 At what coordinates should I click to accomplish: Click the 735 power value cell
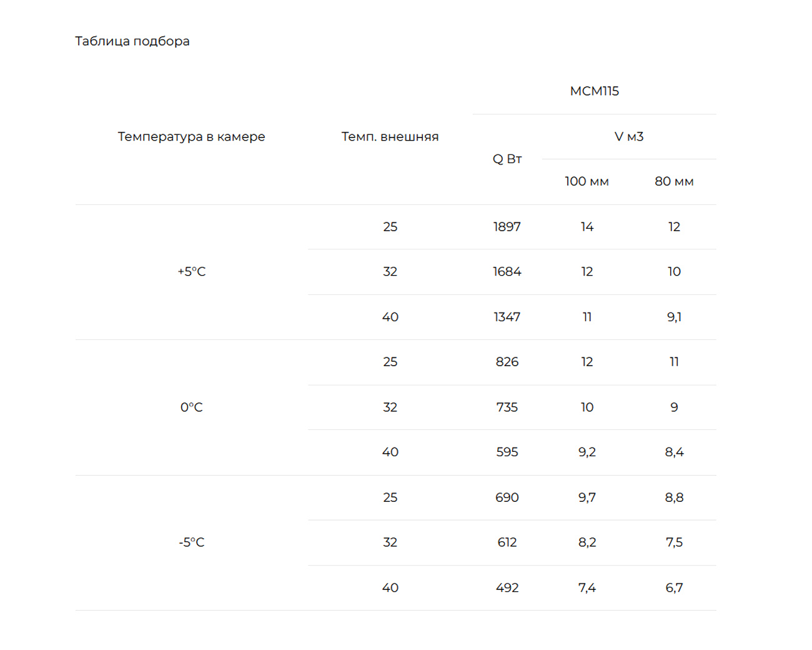click(507, 407)
